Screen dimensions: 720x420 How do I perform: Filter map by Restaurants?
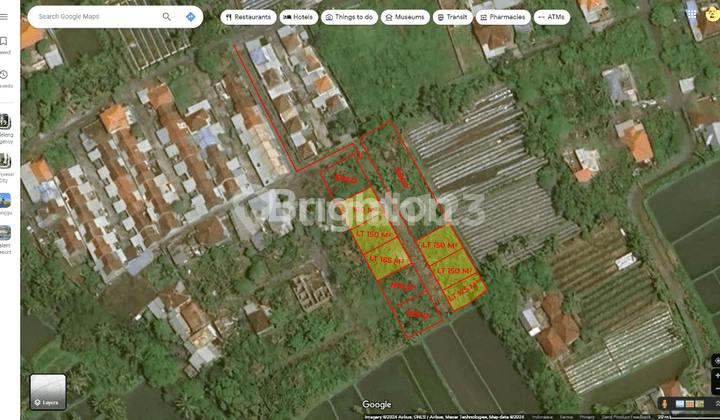pos(248,17)
